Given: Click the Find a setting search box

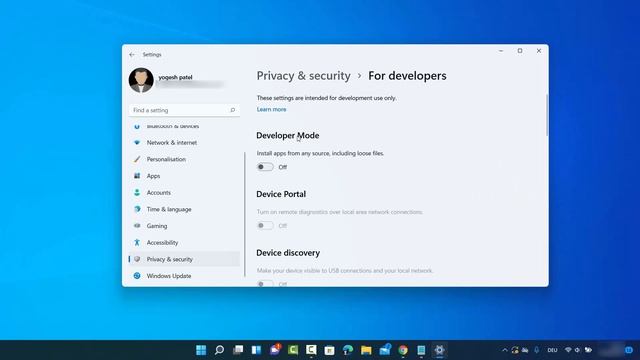Looking at the screenshot, I should tap(184, 110).
